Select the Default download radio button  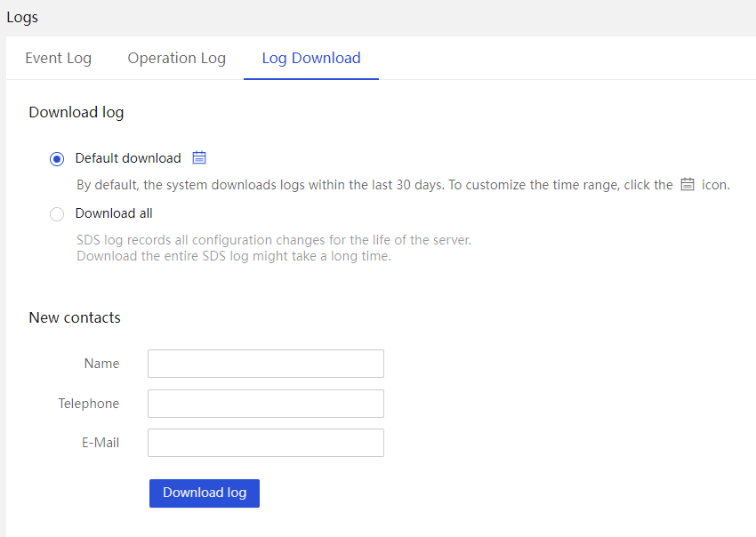coord(57,158)
